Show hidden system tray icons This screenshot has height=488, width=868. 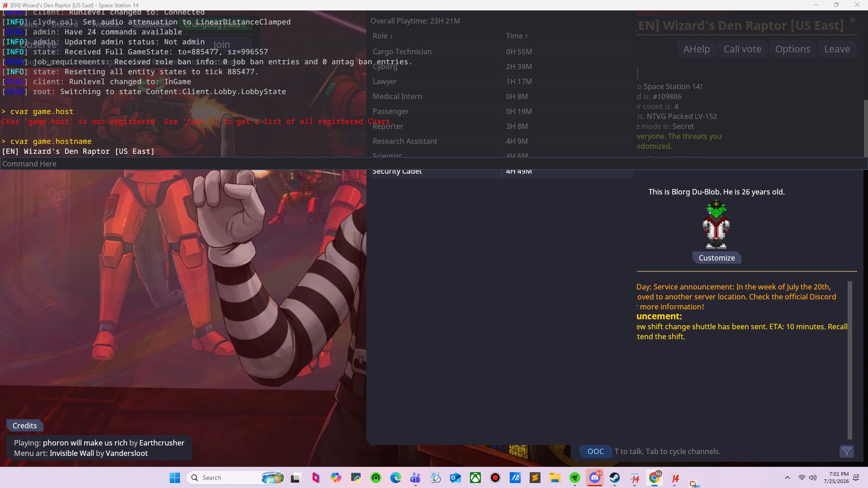[x=787, y=478]
